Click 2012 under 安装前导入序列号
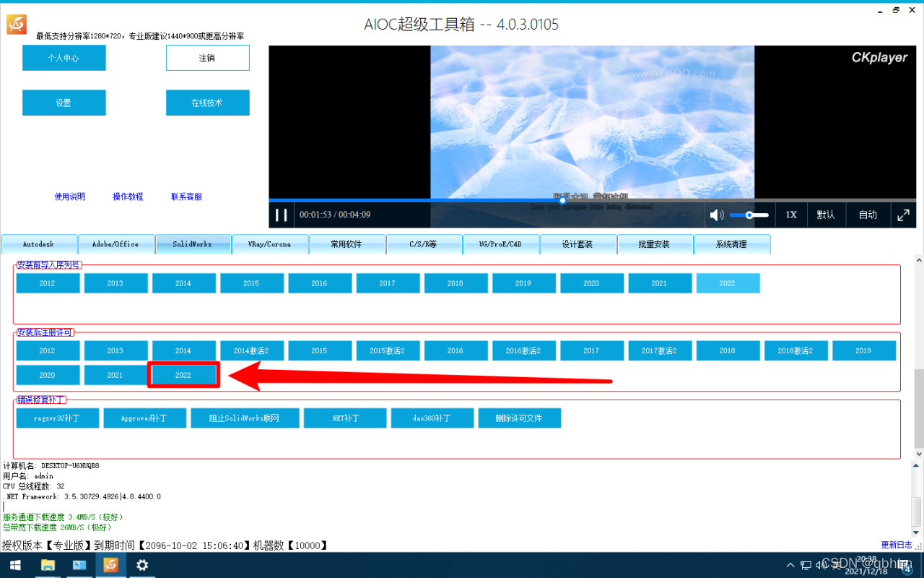This screenshot has width=924, height=578. coord(48,283)
